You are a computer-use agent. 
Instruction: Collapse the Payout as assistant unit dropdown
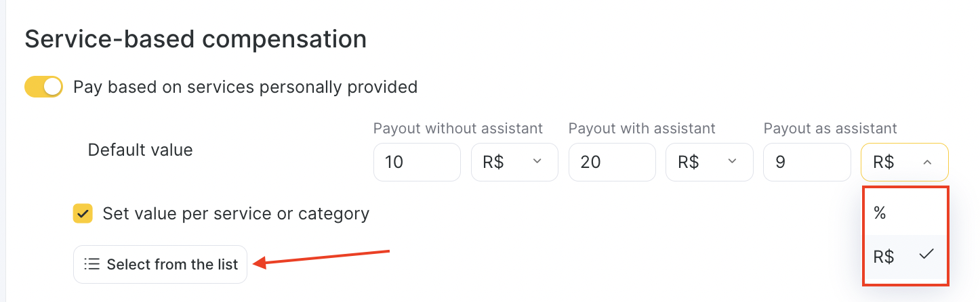[x=905, y=162]
